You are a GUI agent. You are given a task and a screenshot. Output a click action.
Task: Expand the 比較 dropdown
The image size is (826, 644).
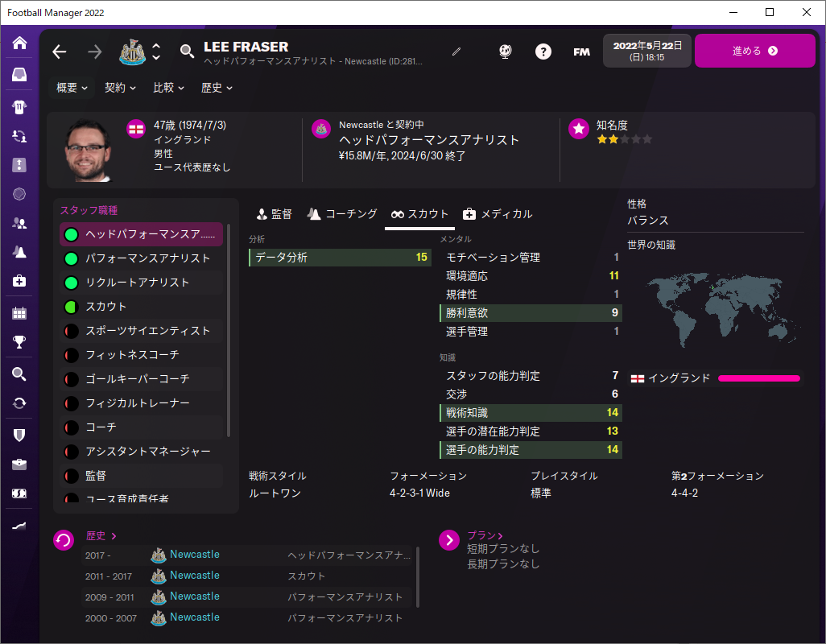point(168,88)
